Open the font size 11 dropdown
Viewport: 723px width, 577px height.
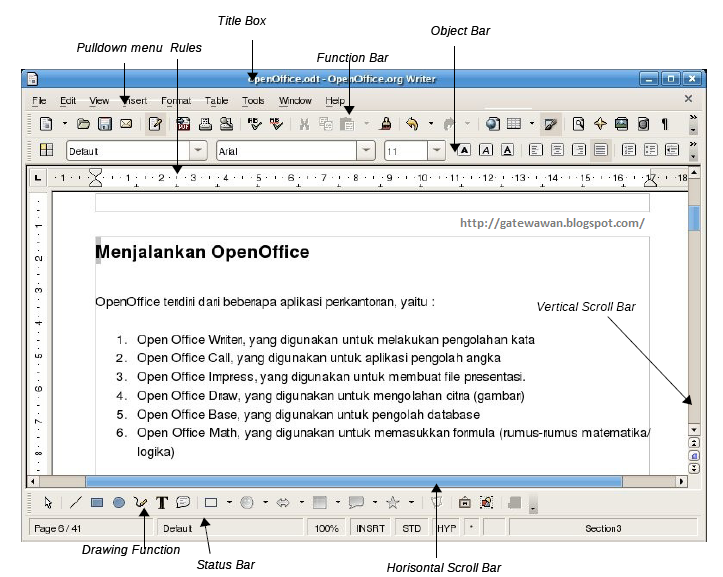click(436, 150)
